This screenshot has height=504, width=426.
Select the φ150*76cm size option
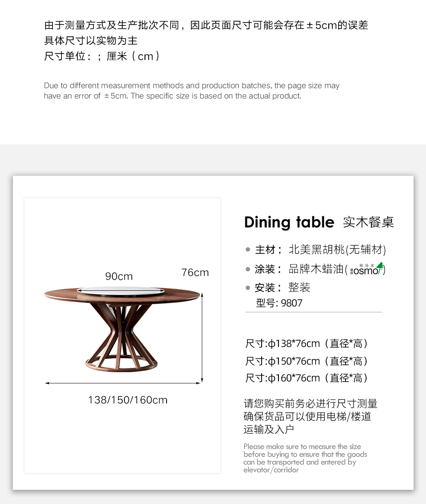pos(306,361)
